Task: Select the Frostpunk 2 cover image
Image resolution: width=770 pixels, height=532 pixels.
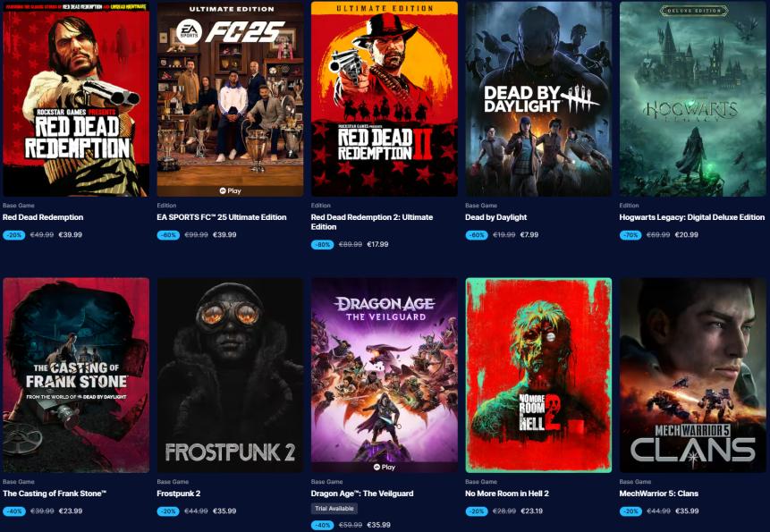Action: click(x=231, y=376)
